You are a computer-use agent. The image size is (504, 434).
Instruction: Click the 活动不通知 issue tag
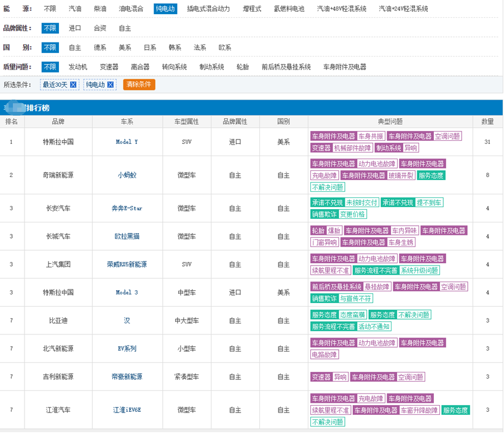pos(374,326)
